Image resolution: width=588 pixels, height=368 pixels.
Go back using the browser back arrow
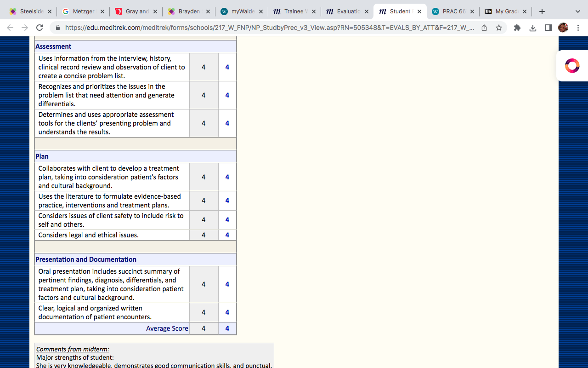coord(11,28)
